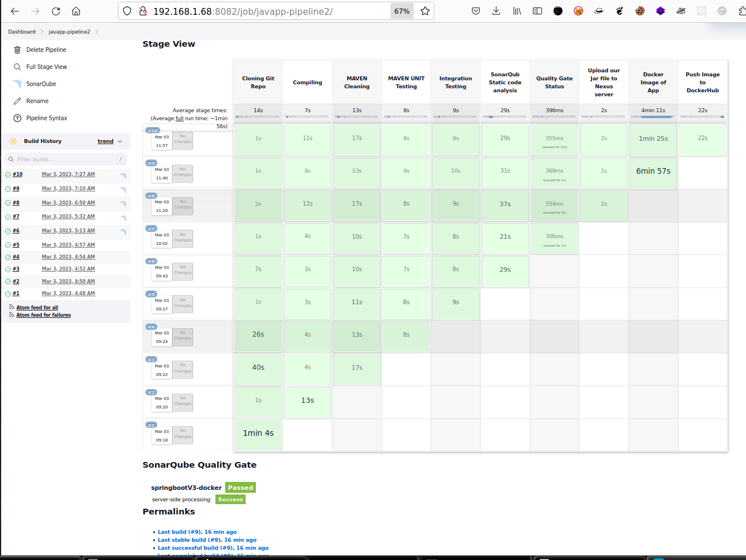Open the Dashboard breadcrumb
Screen dimensions: 746x560
click(x=22, y=32)
